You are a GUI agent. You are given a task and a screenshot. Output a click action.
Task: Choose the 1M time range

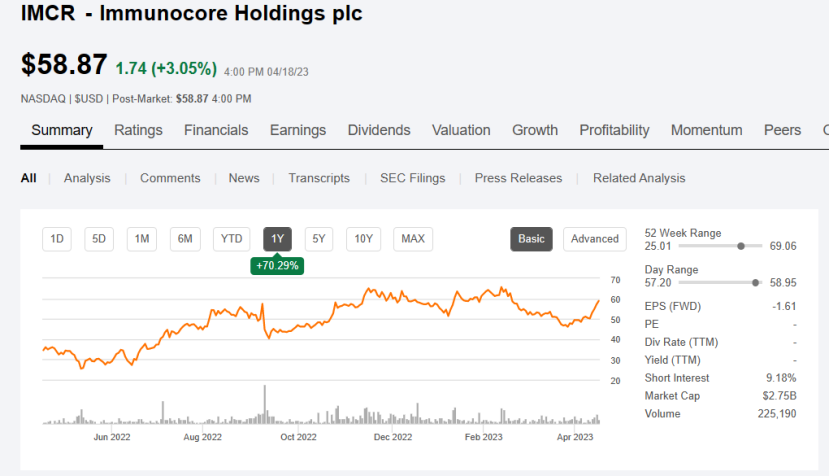(x=142, y=239)
